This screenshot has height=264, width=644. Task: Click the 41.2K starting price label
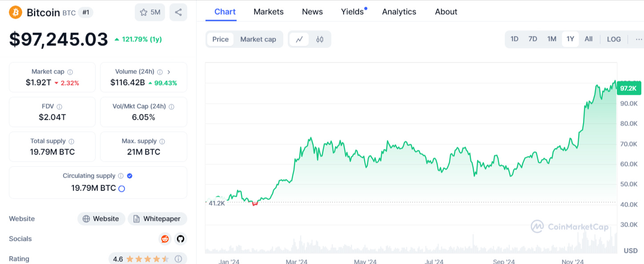(x=217, y=203)
